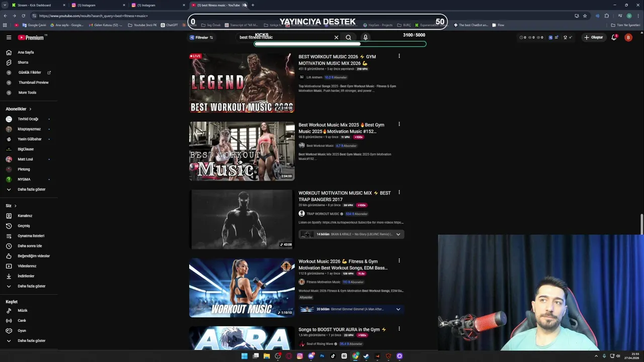Open TikTok from the taskbar
Viewport: 644px width, 362px height.
(x=333, y=356)
